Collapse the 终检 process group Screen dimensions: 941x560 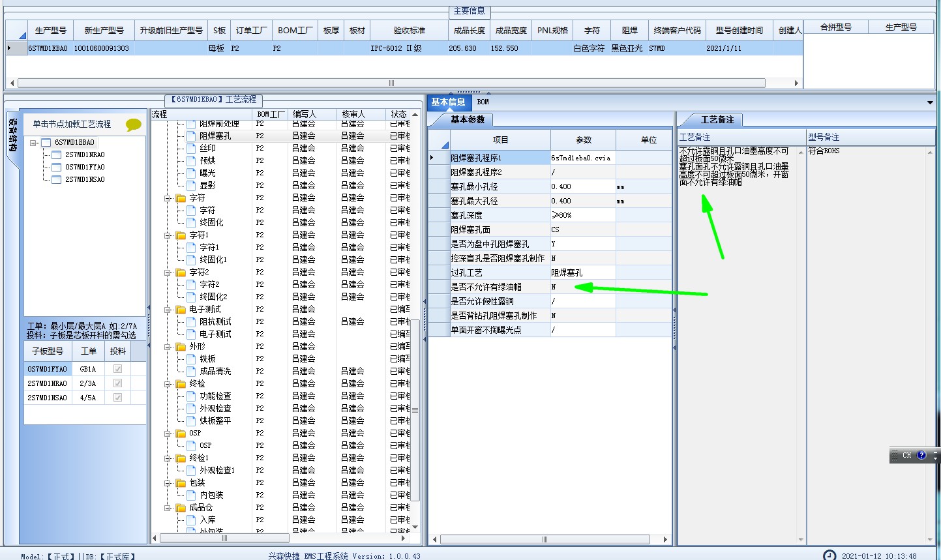168,384
